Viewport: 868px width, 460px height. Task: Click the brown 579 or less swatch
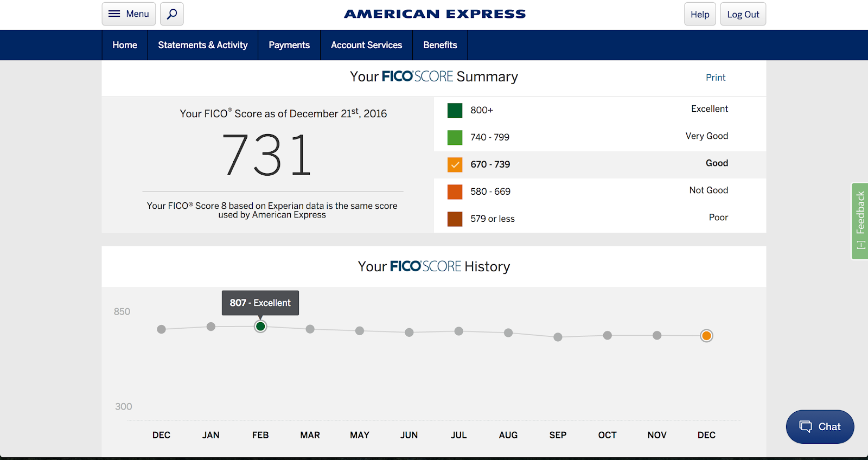point(455,219)
